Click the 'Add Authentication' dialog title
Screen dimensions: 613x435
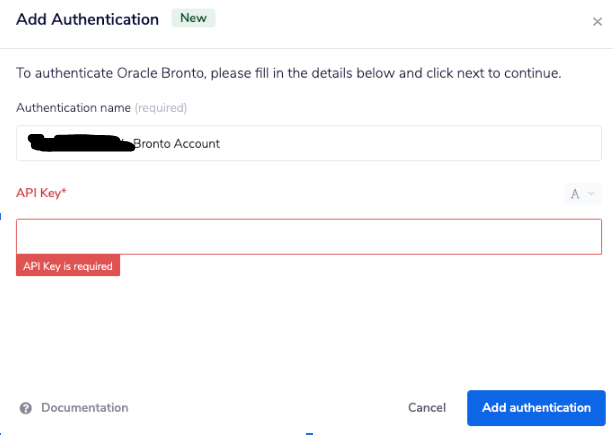(x=87, y=20)
